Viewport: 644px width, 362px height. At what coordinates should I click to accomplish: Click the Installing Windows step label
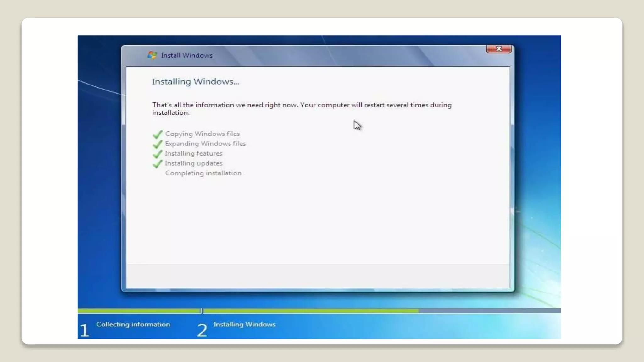244,324
